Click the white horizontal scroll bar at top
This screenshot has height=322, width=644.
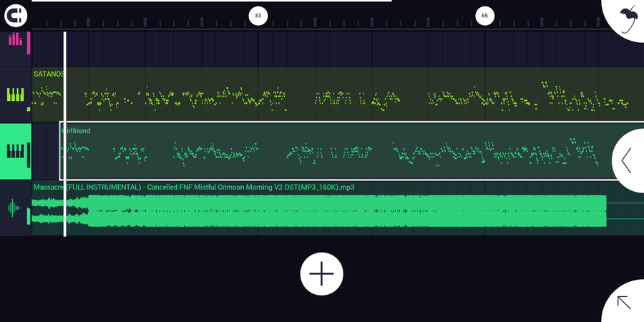pos(212,1)
